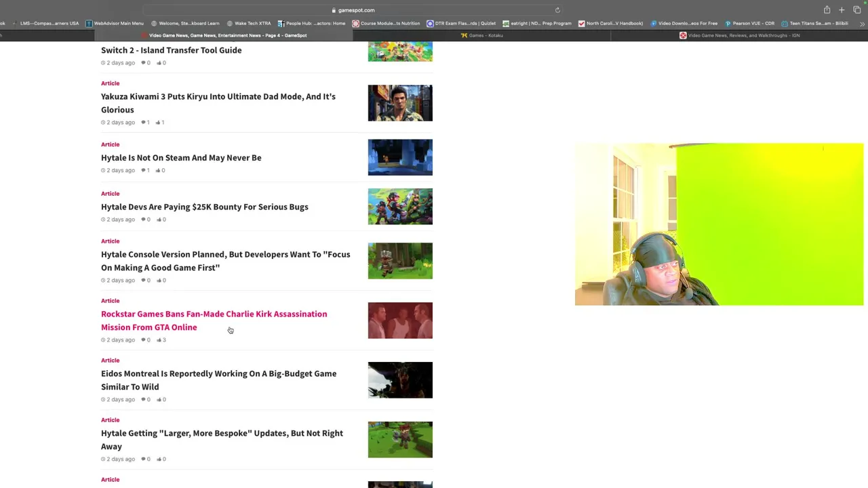The image size is (868, 488).
Task: Click Article label above Eidos Montreal headline
Action: click(x=111, y=361)
